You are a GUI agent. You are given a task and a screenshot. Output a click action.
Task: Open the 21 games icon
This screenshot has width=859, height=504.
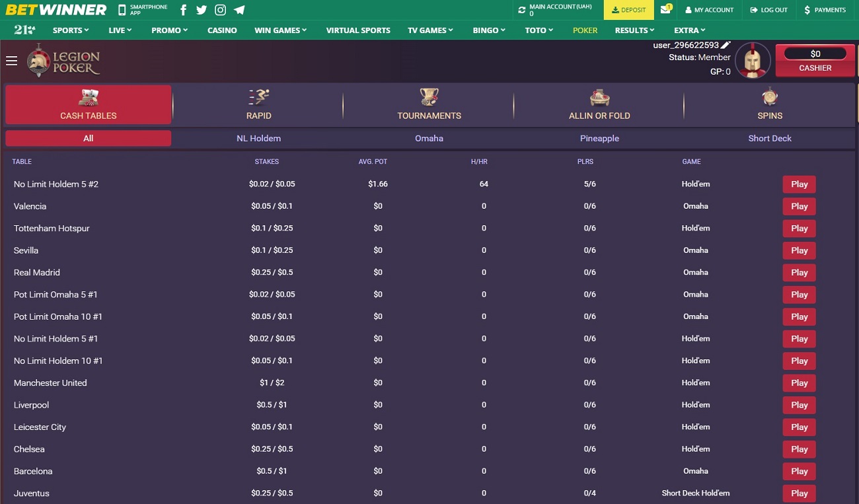pos(24,30)
